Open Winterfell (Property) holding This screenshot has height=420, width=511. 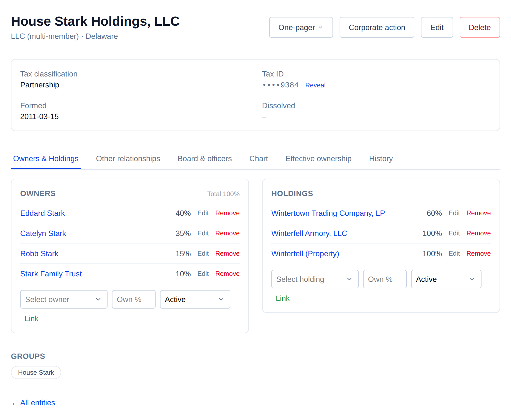(x=305, y=253)
